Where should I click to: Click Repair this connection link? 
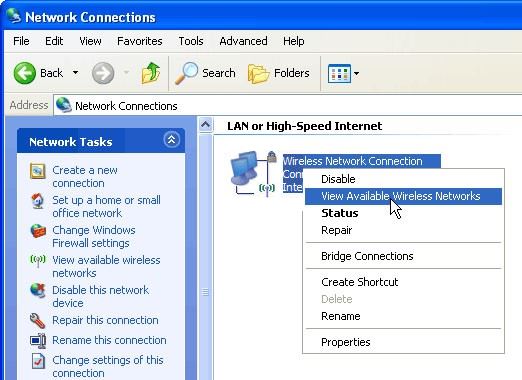click(105, 320)
